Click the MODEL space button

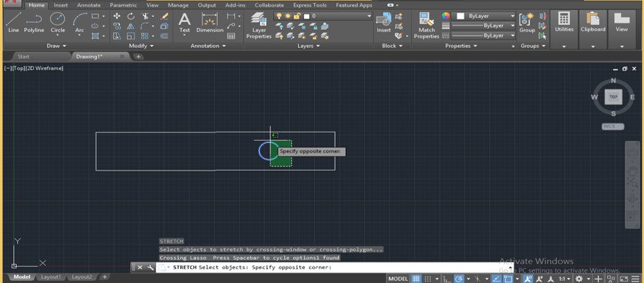coord(398,279)
